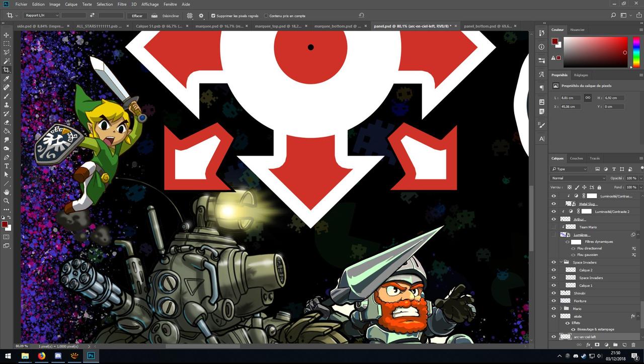Select the Pen tool

pos(7,157)
